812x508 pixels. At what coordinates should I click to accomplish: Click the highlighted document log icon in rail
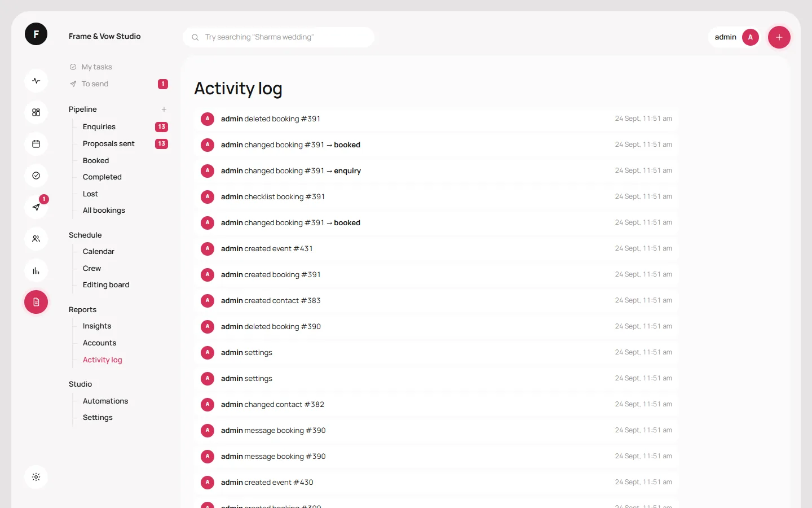pos(36,302)
